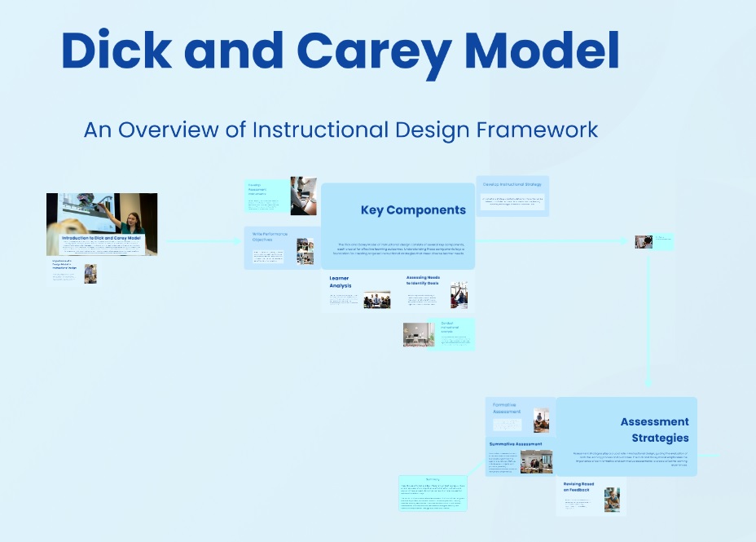Click the meeting photo in Learner Analysis
The image size is (756, 542).
click(376, 300)
